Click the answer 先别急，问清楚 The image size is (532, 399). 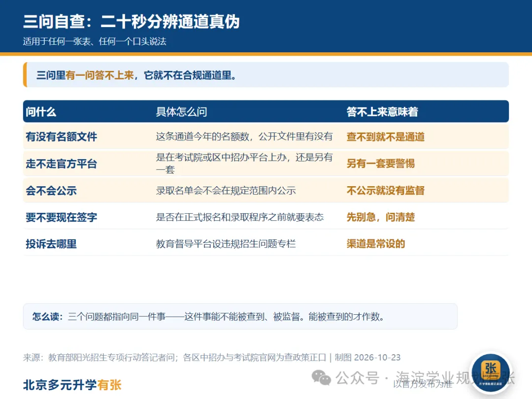point(381,217)
